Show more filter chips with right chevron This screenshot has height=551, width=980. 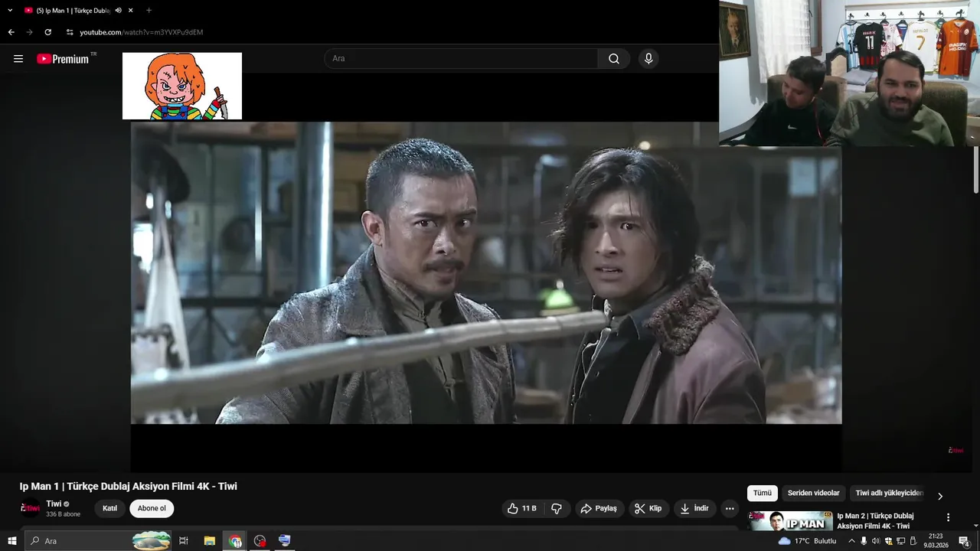click(940, 496)
